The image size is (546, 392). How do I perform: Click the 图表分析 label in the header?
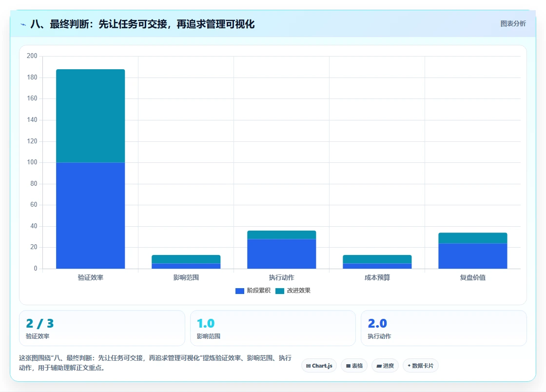[x=513, y=24]
